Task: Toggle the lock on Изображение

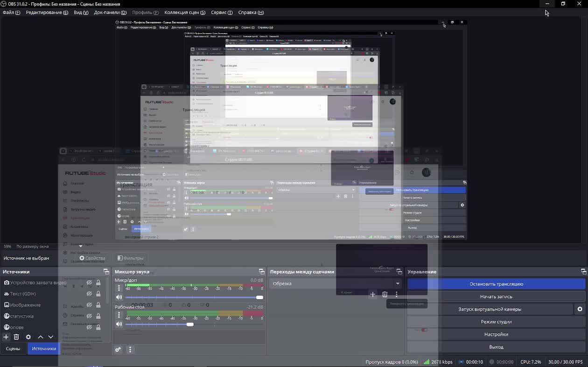Action: click(x=98, y=305)
